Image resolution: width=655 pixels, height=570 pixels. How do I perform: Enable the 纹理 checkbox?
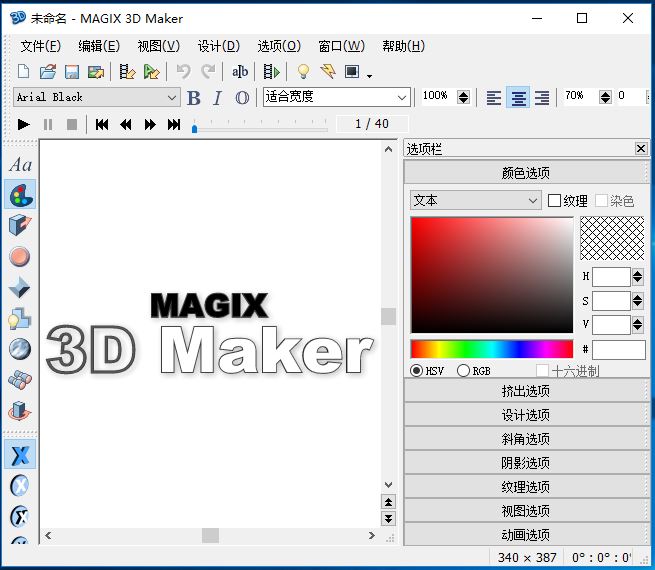tap(554, 201)
